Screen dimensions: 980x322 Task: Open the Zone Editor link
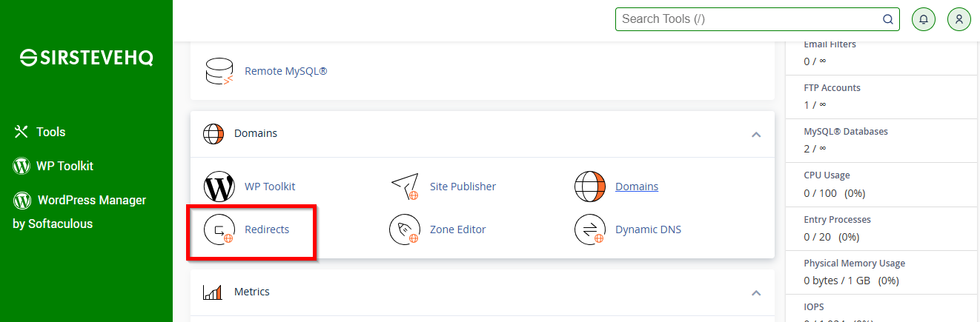(x=458, y=229)
